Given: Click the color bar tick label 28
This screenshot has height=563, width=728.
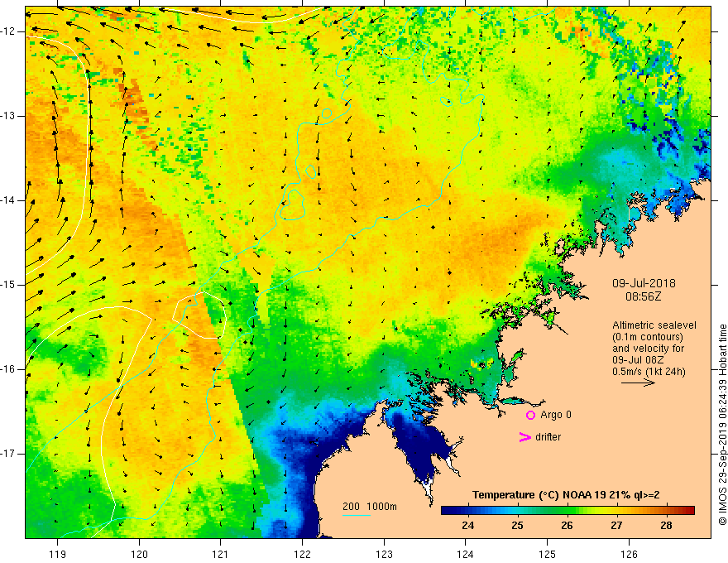Looking at the screenshot, I should pos(666,526).
